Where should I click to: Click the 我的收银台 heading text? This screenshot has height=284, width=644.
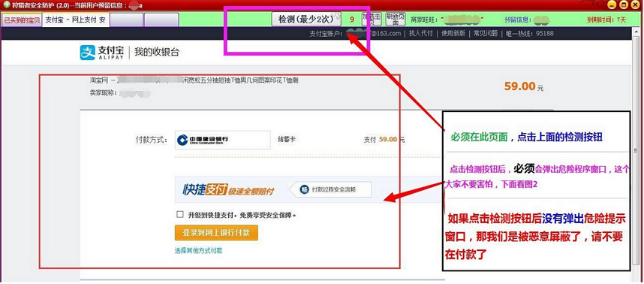point(157,52)
